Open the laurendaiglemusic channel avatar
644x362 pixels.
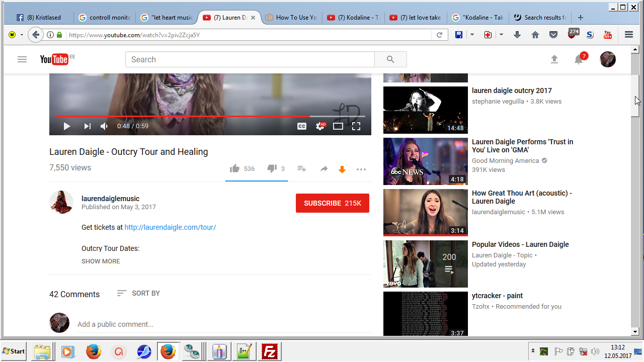[61, 202]
